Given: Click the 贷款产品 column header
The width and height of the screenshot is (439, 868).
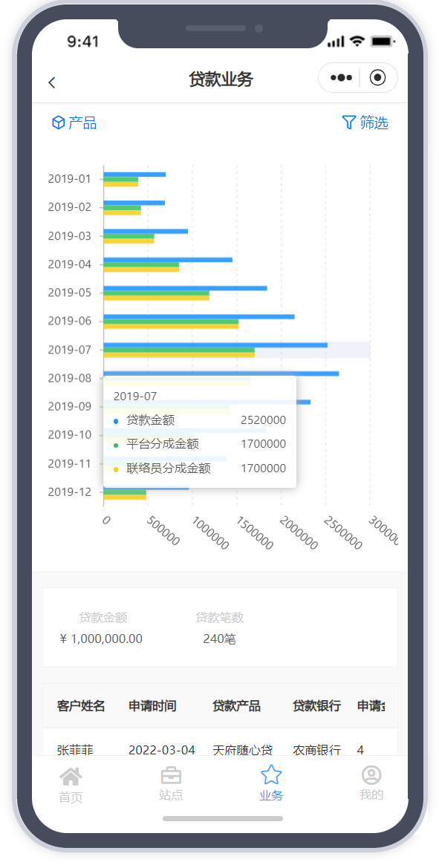Looking at the screenshot, I should (x=236, y=706).
